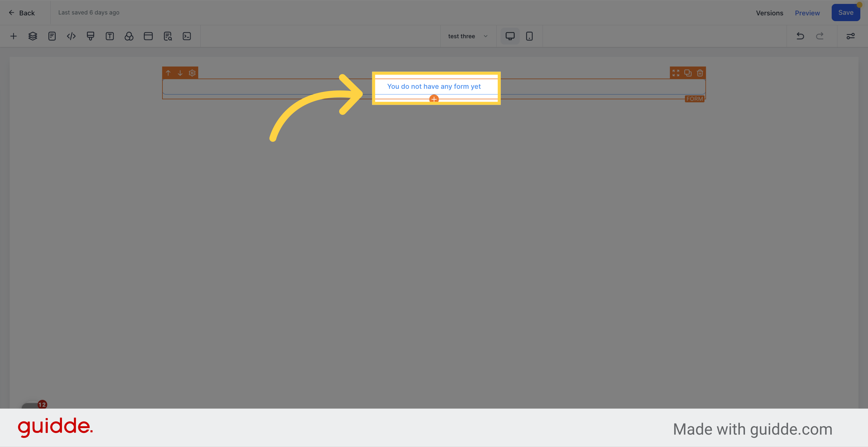The height and width of the screenshot is (447, 868).
Task: Enable desktop preview mode
Action: 510,36
